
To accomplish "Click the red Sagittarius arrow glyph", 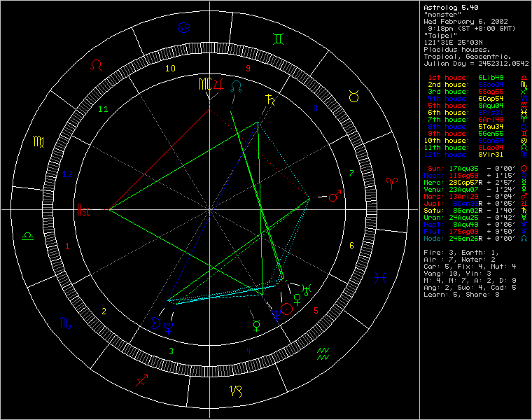I will [142, 380].
